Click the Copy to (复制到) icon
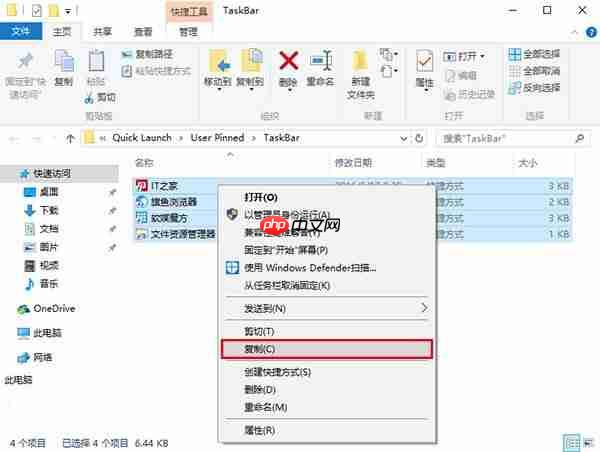This screenshot has width=600, height=452. (x=251, y=61)
